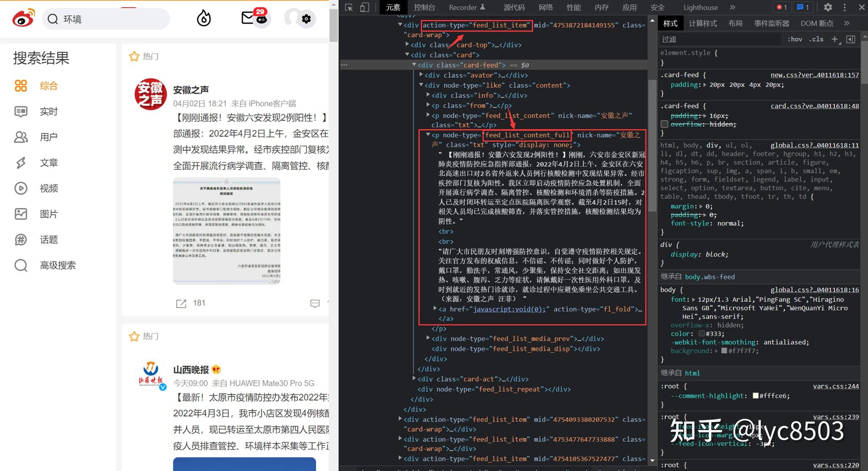Image resolution: width=868 pixels, height=471 pixels.
Task: Click the 高级搜索 sidebar entry
Action: 58,265
